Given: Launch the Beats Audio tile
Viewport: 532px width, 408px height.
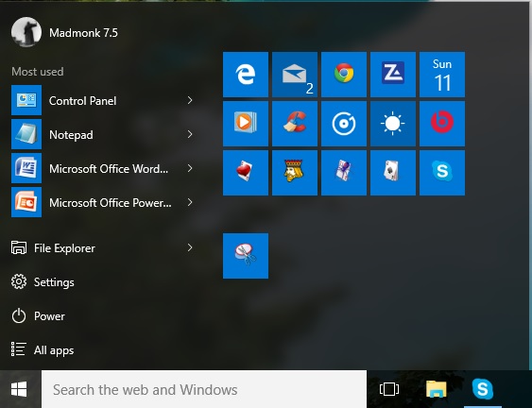Looking at the screenshot, I should (x=442, y=124).
